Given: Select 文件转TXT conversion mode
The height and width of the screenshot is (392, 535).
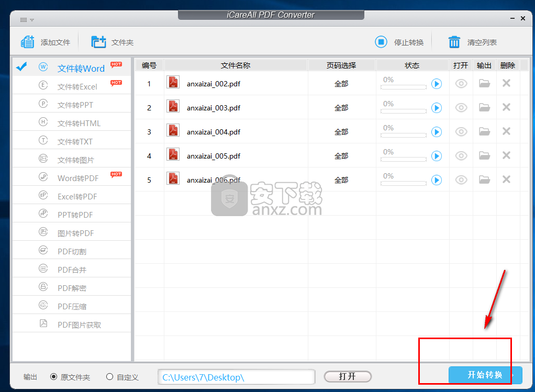Looking at the screenshot, I should 72,141.
